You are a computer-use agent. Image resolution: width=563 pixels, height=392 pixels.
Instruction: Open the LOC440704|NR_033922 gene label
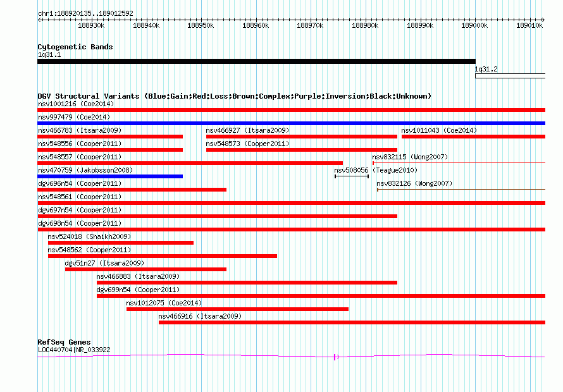(74, 350)
